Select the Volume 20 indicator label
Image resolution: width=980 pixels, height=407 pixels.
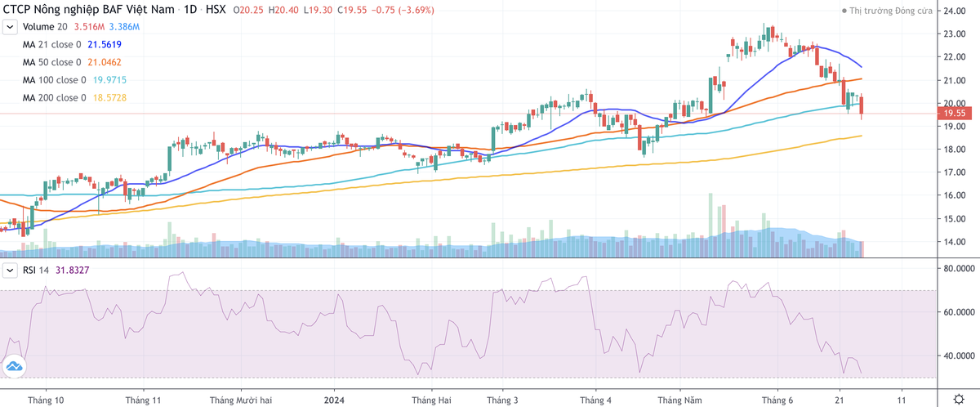(x=44, y=27)
